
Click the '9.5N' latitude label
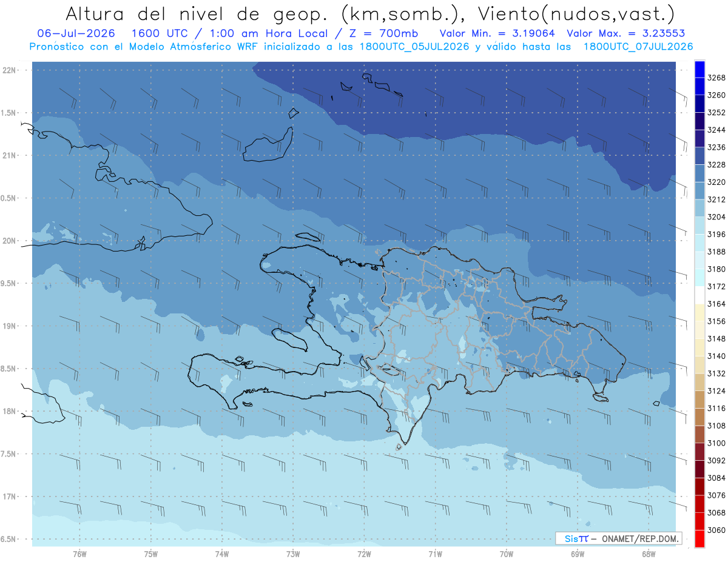tap(10, 283)
